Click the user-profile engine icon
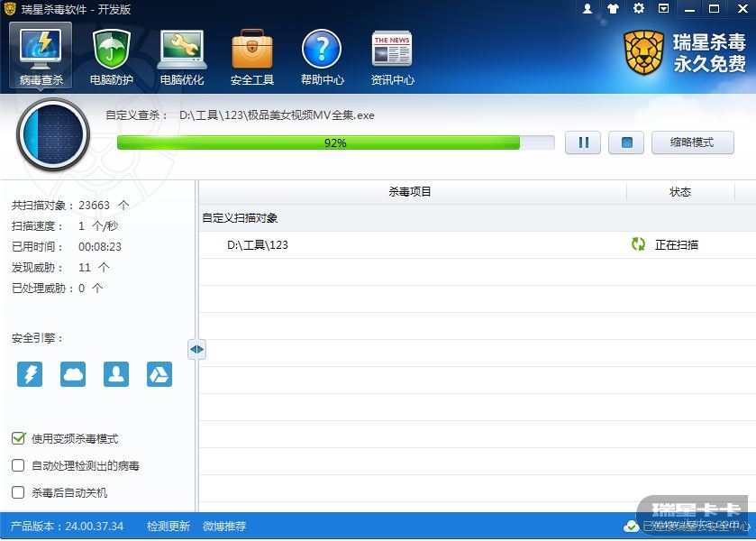 click(x=116, y=374)
